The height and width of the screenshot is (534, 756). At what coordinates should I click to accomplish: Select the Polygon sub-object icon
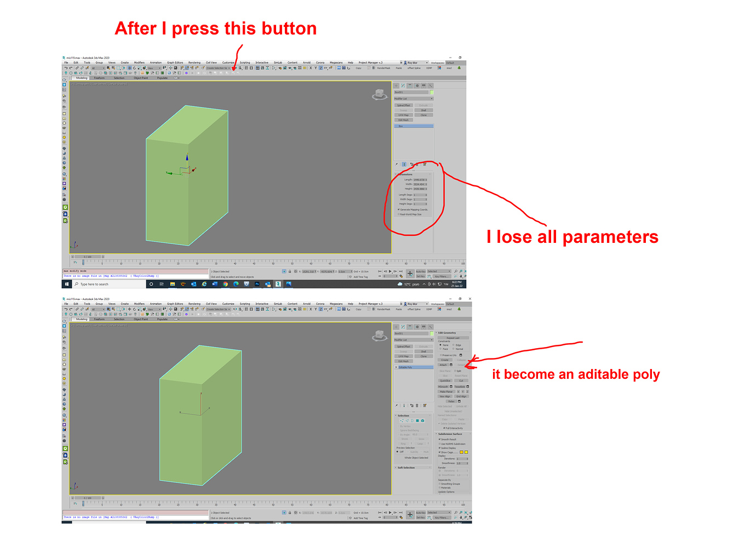419,421
